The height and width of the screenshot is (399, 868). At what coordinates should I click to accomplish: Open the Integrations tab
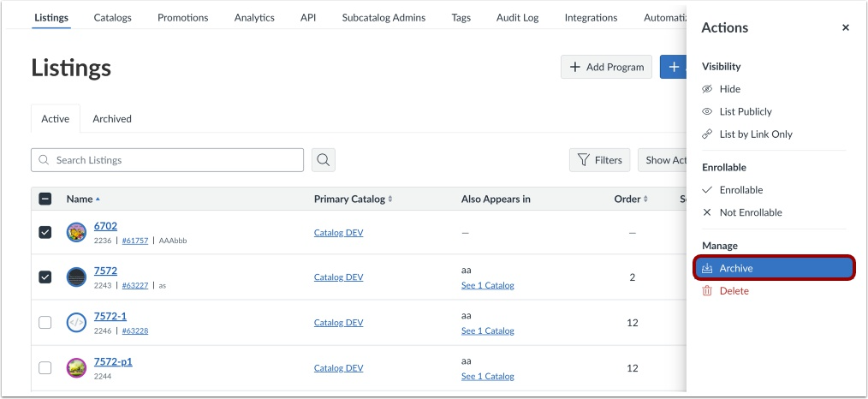click(x=591, y=18)
